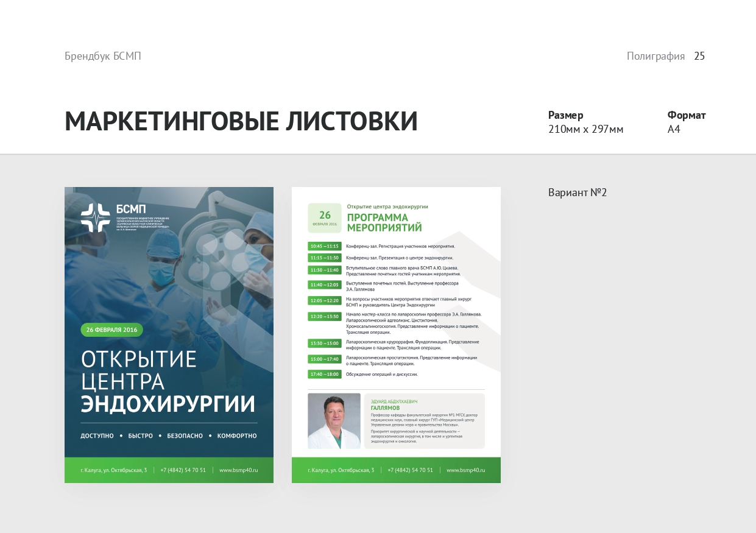Click the green "26 февраля 2016" badge
The image size is (756, 533).
pos(111,330)
